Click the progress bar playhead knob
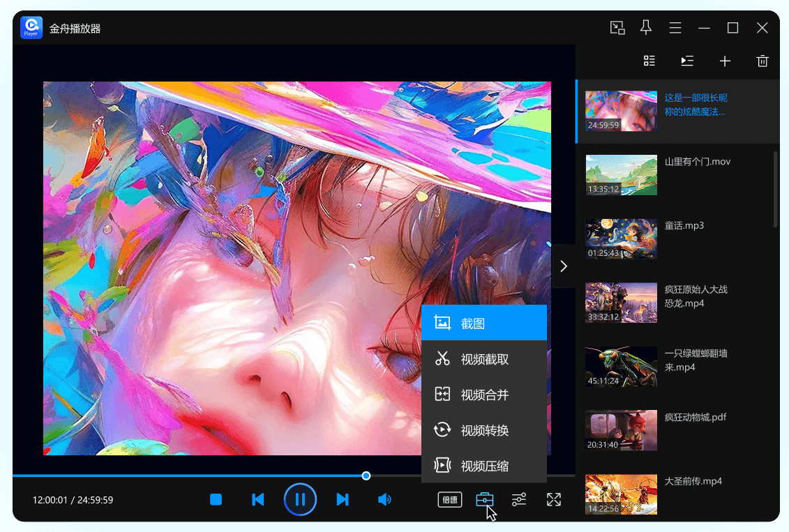Image resolution: width=789 pixels, height=532 pixels. pos(366,476)
